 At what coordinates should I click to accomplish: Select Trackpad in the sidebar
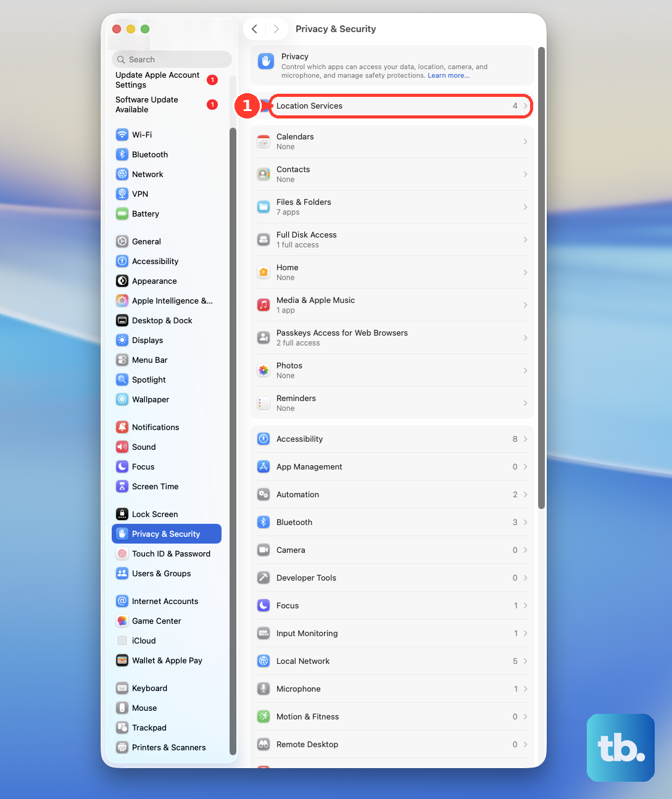pyautogui.click(x=167, y=727)
